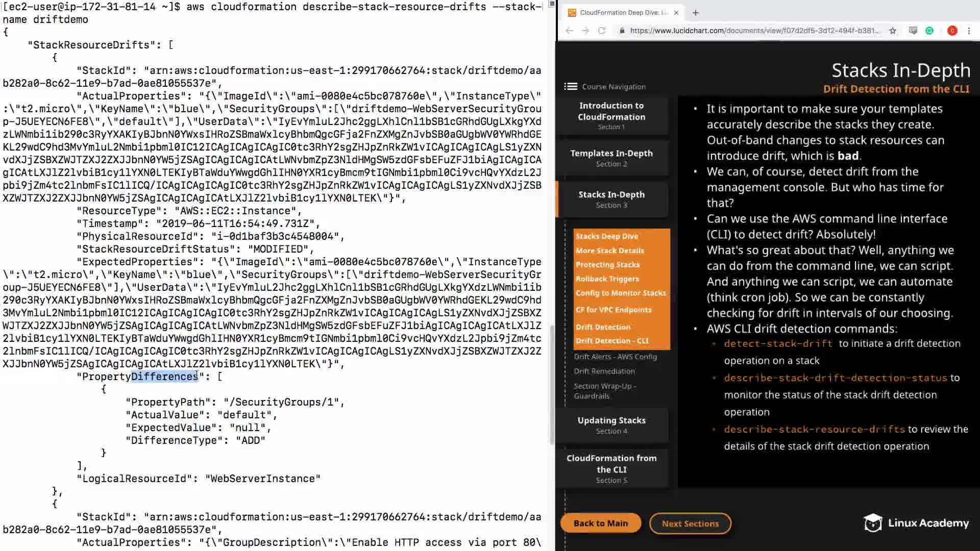Click the Back to Main button
The width and height of the screenshot is (980, 551).
[x=601, y=523]
